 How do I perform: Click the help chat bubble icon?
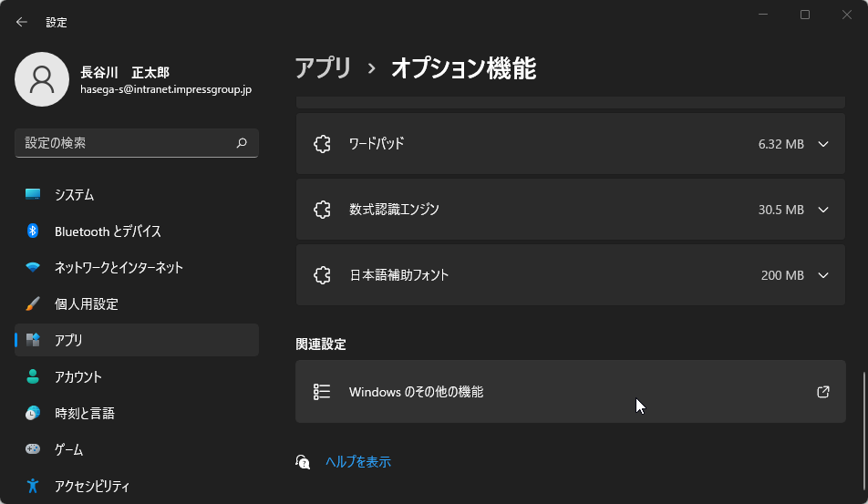[x=303, y=462]
